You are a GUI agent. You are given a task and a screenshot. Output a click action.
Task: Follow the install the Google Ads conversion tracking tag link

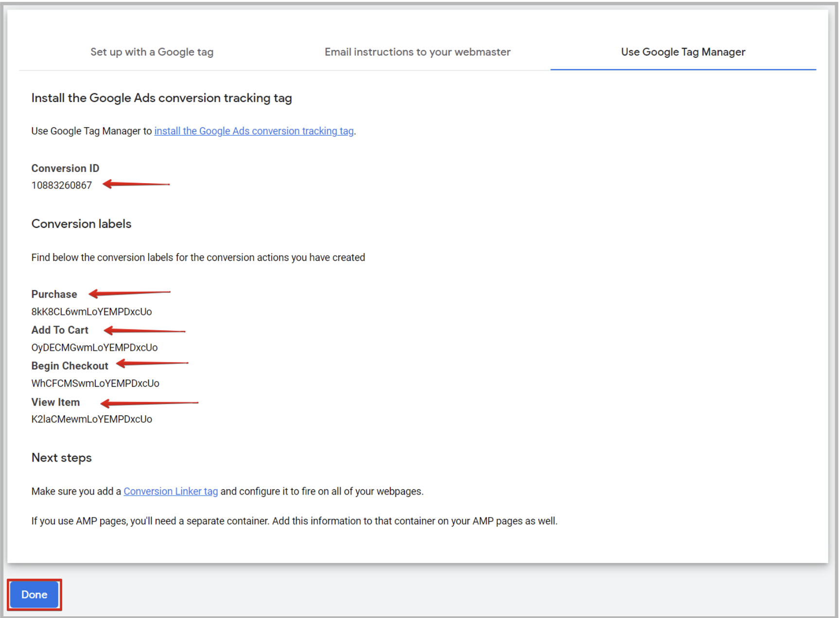coord(254,131)
